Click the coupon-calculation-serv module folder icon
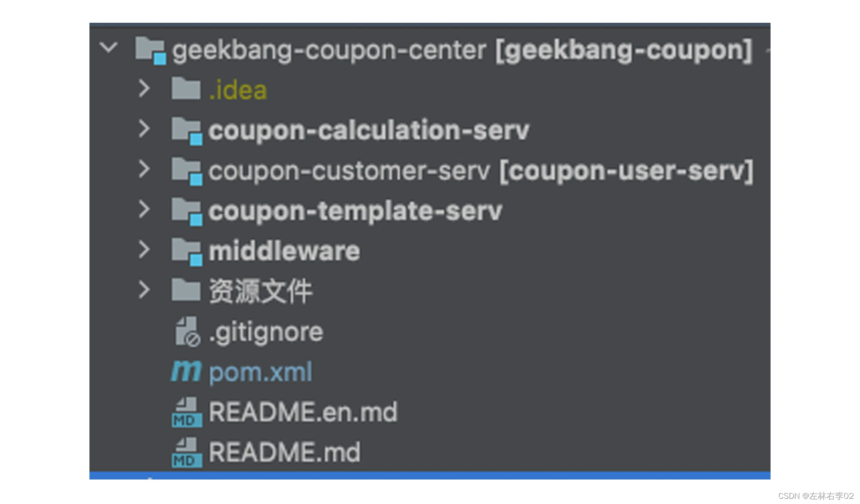The height and width of the screenshot is (504, 860). pyautogui.click(x=187, y=131)
